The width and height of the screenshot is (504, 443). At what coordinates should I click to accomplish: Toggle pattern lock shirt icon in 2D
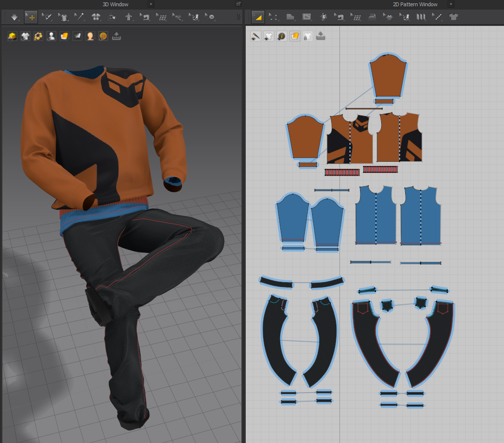(x=308, y=36)
